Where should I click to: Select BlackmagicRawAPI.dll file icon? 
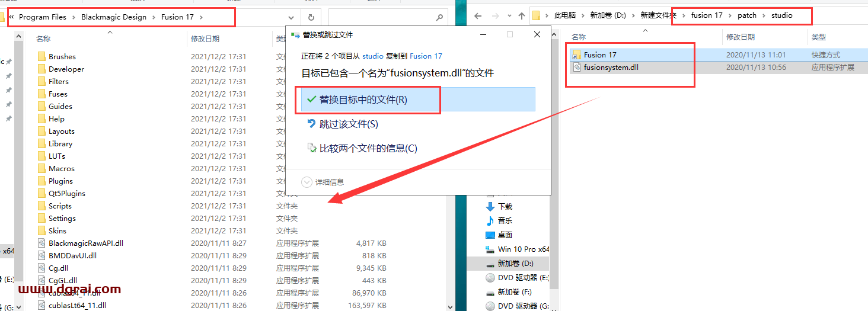42,243
